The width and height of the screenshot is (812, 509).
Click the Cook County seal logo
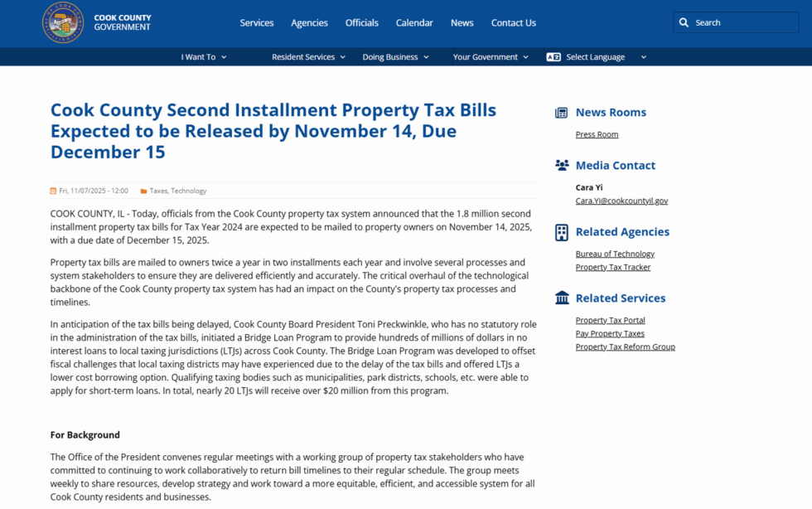(x=62, y=23)
